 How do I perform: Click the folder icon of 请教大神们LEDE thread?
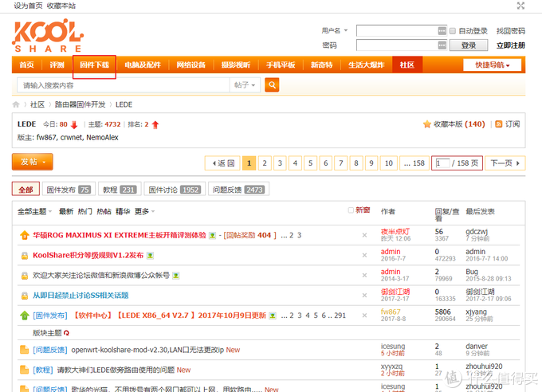coord(25,370)
